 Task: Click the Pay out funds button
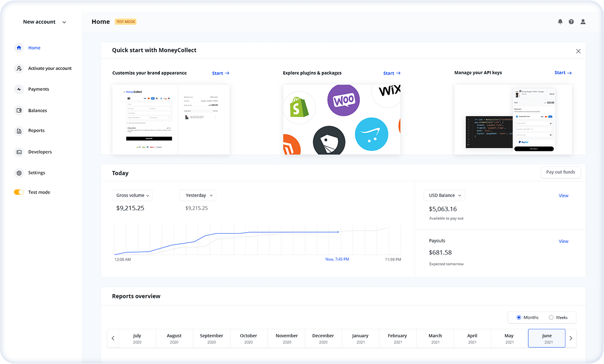pyautogui.click(x=561, y=172)
